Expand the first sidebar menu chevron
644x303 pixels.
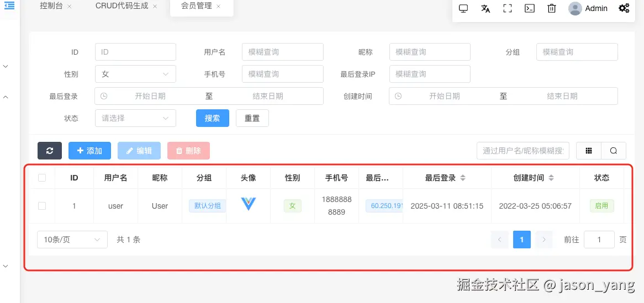coord(6,66)
